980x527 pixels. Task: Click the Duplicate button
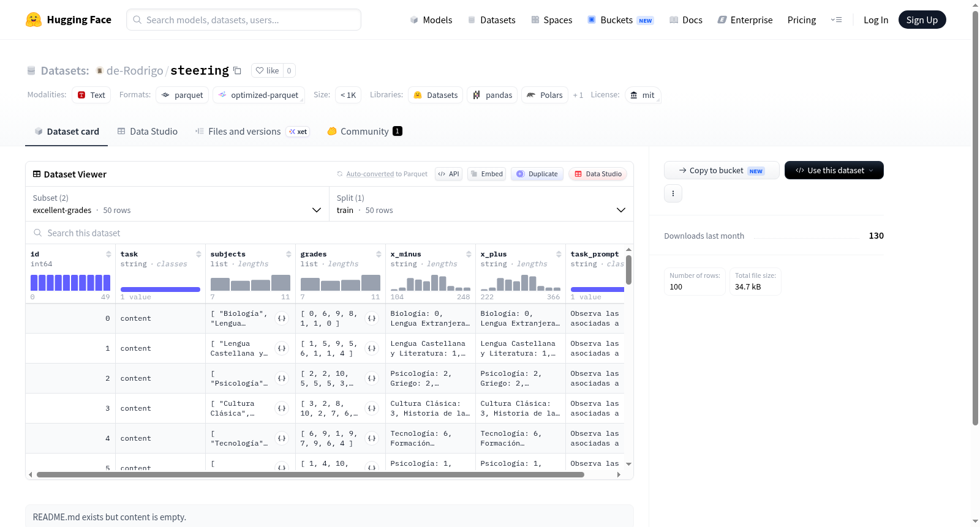coord(537,174)
